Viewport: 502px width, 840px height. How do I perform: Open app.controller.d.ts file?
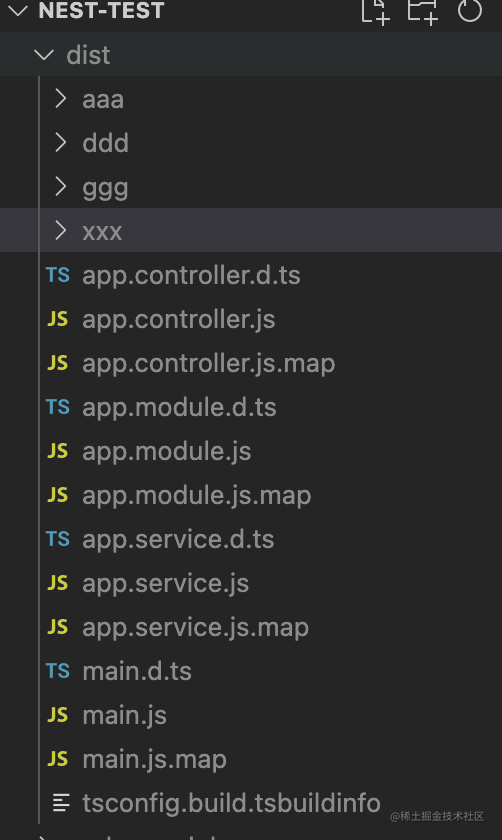coord(251,275)
